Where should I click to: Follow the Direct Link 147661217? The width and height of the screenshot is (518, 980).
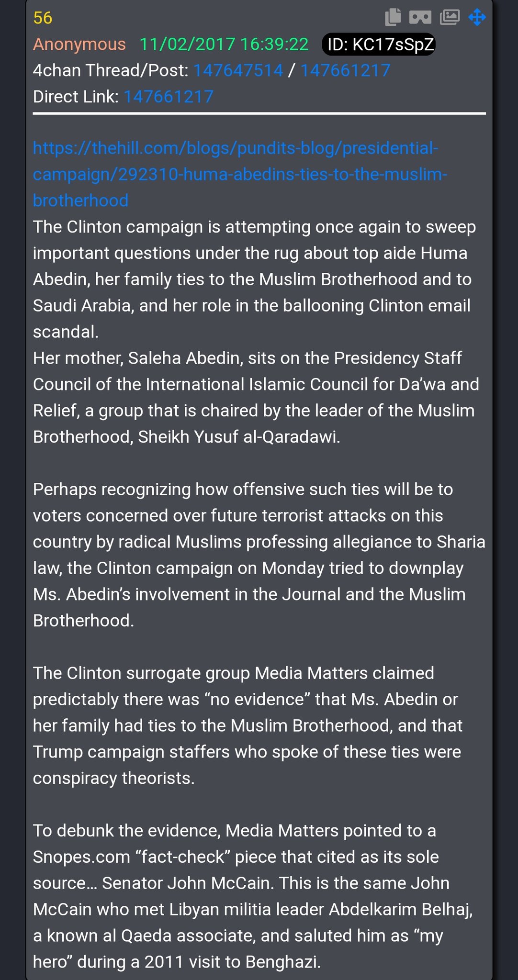(169, 97)
